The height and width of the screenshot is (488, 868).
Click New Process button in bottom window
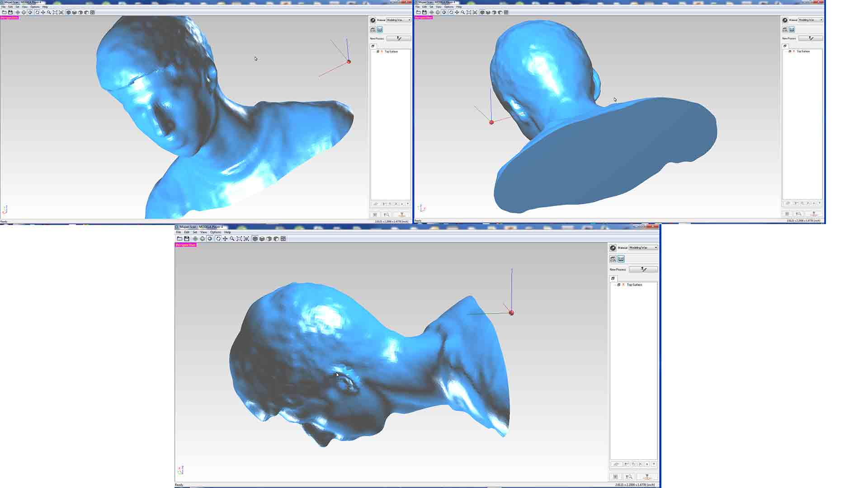(x=643, y=269)
